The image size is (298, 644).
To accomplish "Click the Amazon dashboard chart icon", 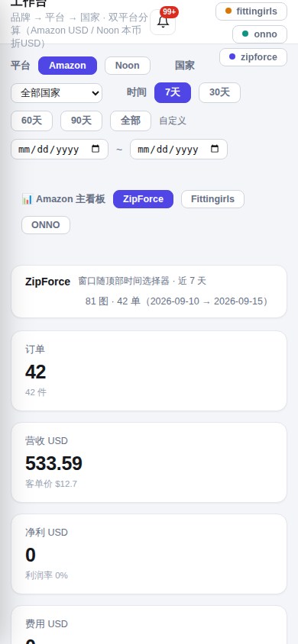I will coord(28,199).
